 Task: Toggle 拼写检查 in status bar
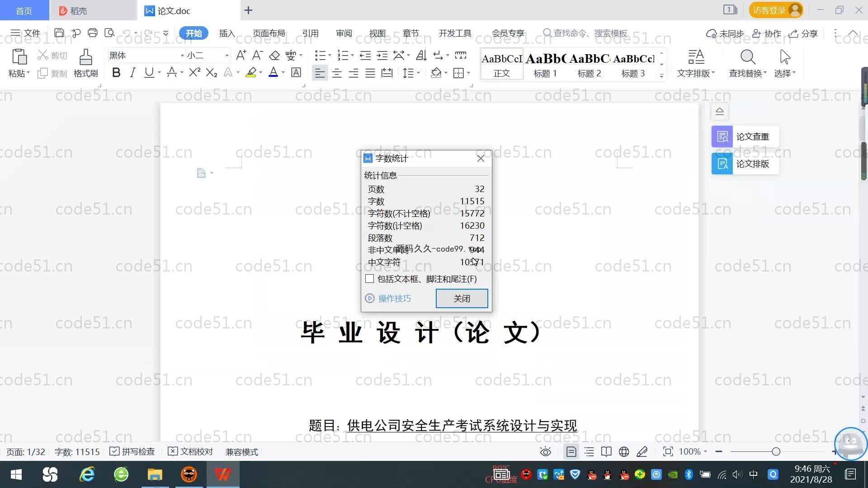coord(132,452)
